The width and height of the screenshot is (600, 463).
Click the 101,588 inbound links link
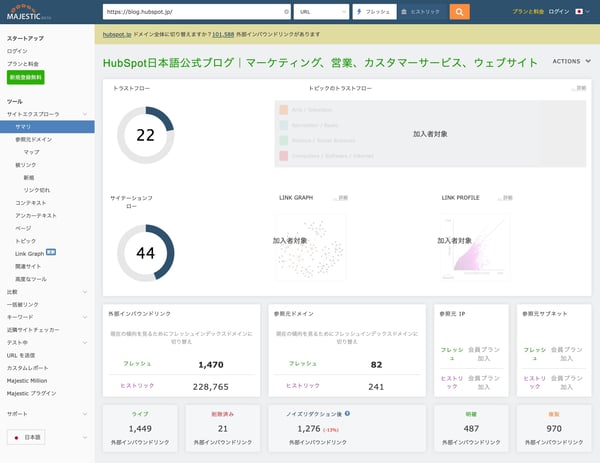223,34
